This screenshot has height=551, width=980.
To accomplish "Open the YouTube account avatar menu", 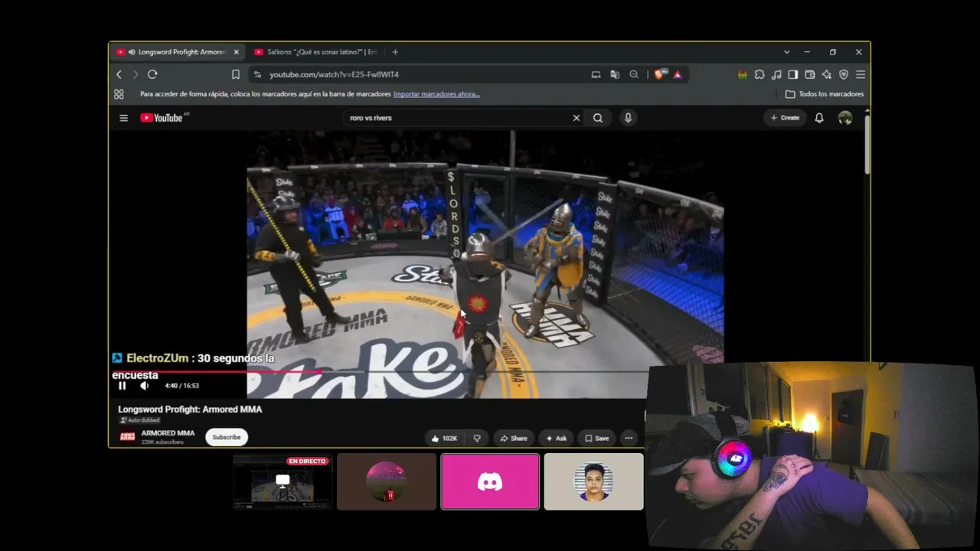I will 845,118.
